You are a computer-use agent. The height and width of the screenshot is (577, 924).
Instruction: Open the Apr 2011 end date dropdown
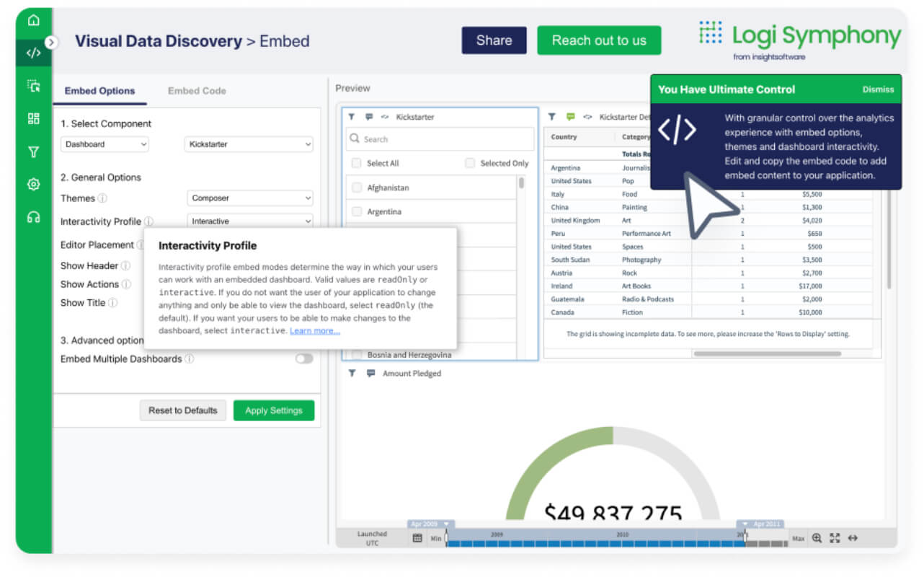pyautogui.click(x=759, y=524)
